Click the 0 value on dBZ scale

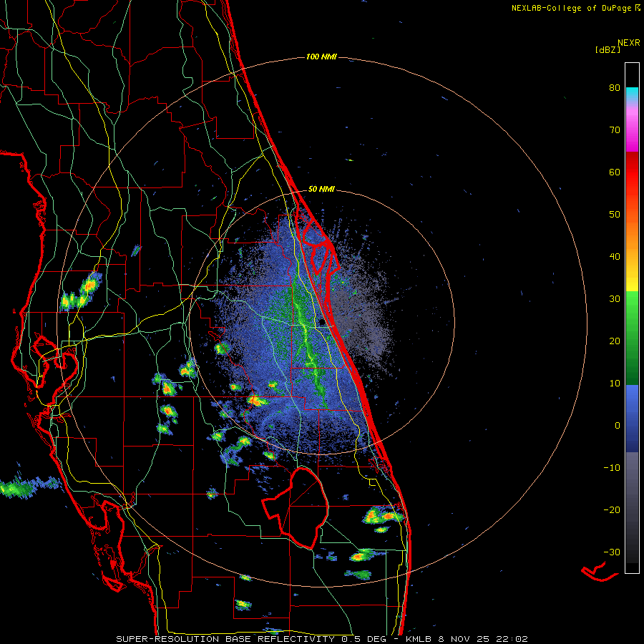pos(618,426)
